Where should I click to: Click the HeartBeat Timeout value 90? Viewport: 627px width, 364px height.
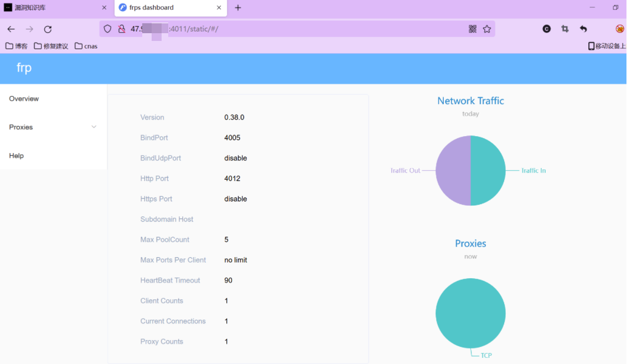pyautogui.click(x=229, y=280)
